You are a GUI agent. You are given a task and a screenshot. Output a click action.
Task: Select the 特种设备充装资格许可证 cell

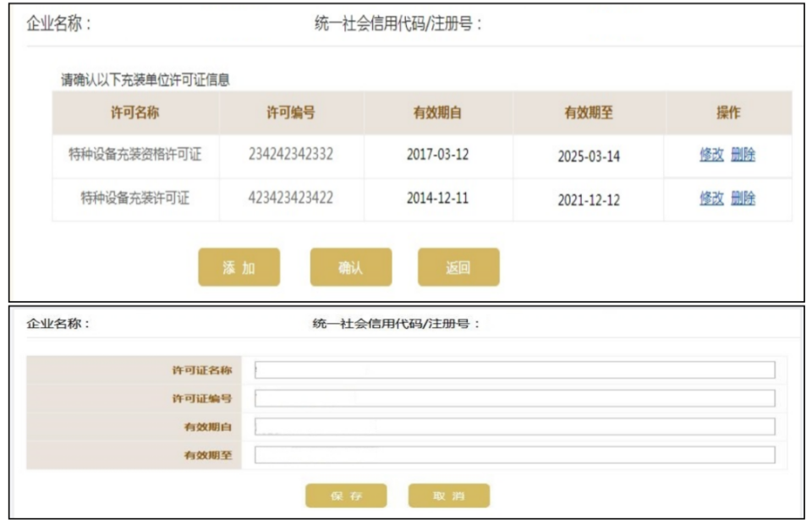[135, 155]
